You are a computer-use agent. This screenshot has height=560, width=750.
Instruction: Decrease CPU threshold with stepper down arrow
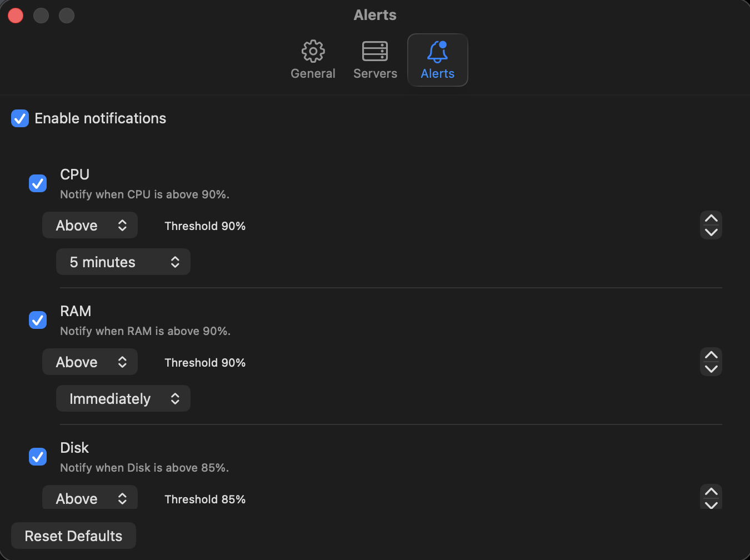(711, 232)
